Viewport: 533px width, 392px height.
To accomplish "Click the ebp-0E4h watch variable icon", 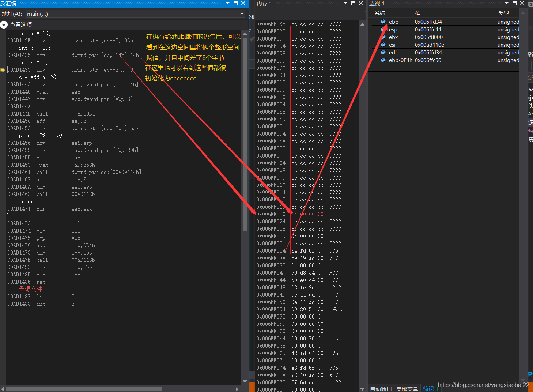I will point(383,60).
